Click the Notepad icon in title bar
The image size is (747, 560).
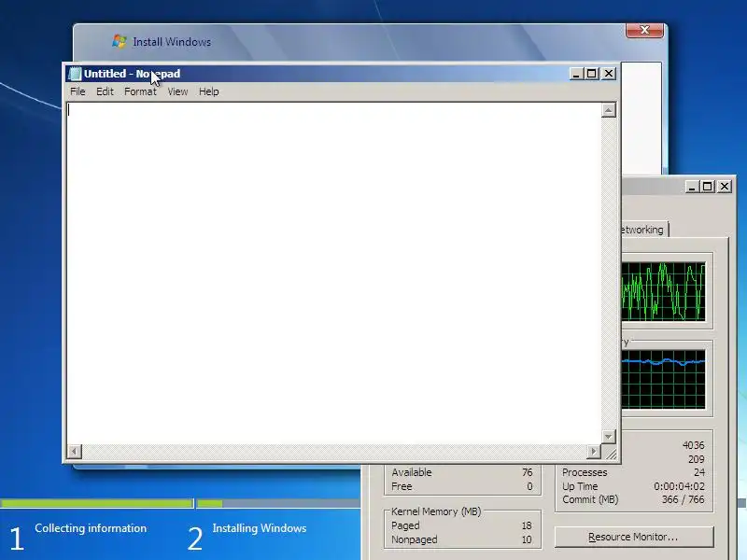click(x=75, y=74)
